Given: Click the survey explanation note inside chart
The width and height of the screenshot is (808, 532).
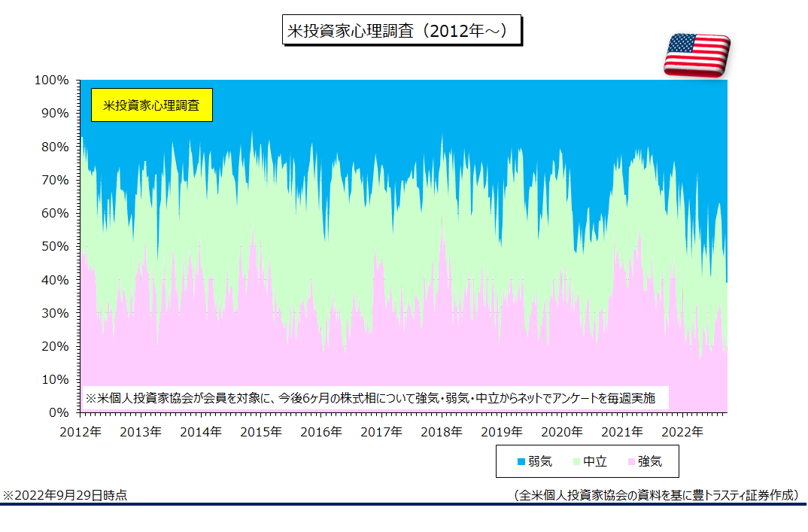Looking at the screenshot, I should (375, 398).
